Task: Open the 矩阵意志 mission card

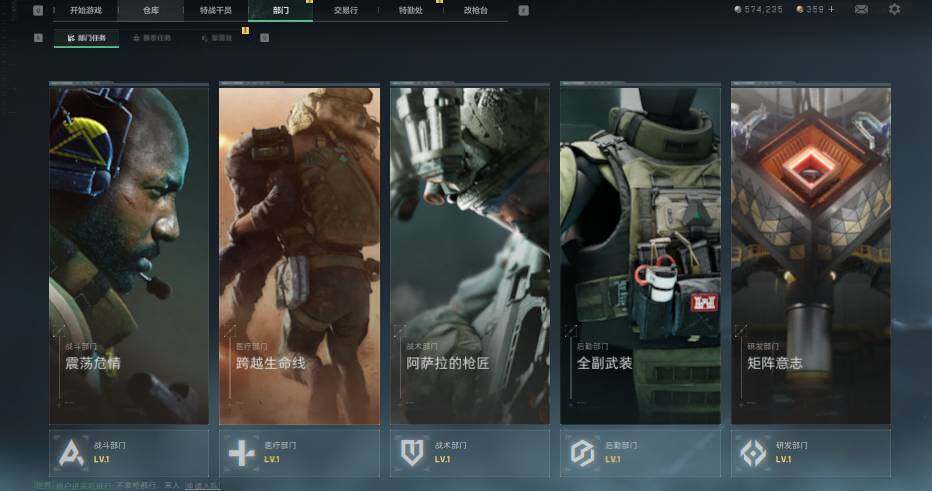Action: (x=811, y=254)
